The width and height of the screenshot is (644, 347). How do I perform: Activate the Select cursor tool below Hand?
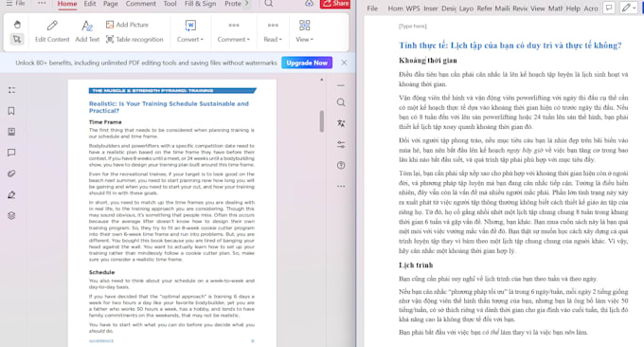(17, 40)
